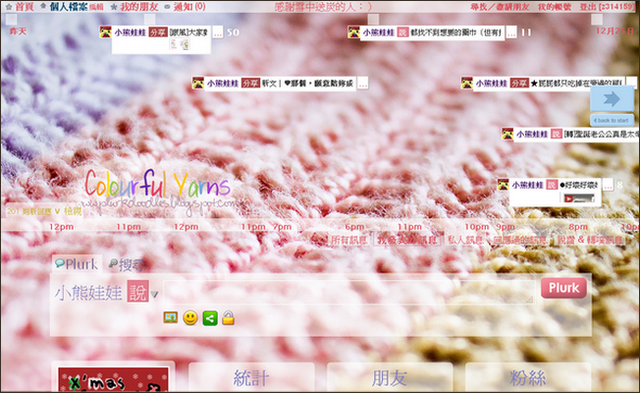Click the blue forward arrow timeline button
The image size is (640, 393).
click(x=612, y=99)
